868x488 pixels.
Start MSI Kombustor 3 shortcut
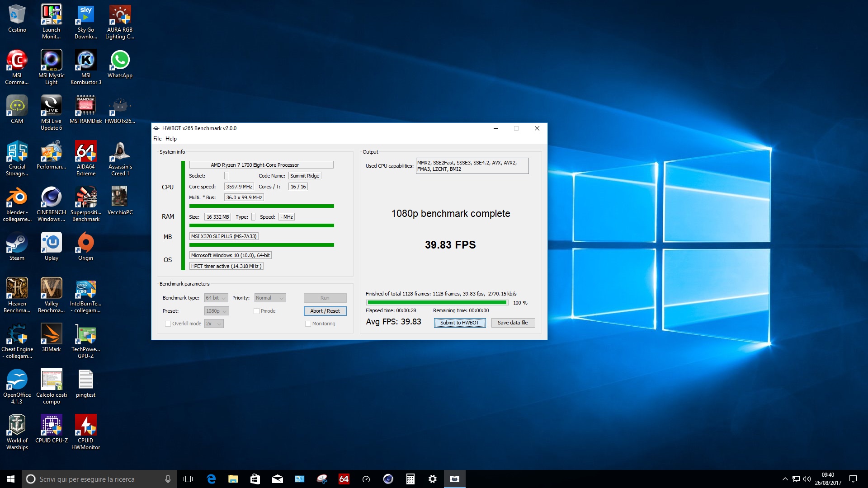tap(85, 67)
